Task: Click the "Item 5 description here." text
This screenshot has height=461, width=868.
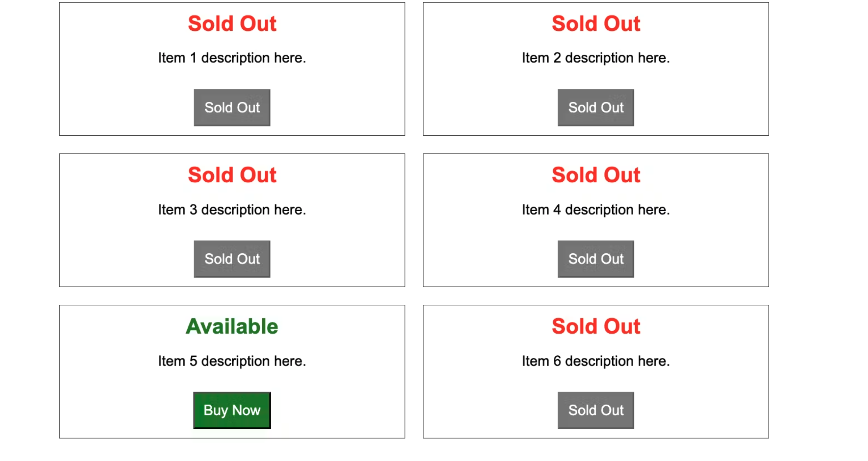Action: [x=232, y=361]
